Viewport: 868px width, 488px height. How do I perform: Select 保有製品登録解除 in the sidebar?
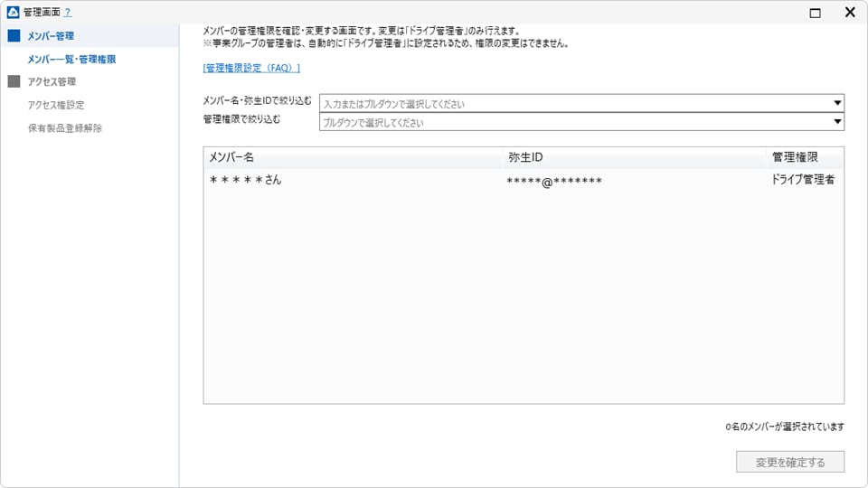(65, 128)
